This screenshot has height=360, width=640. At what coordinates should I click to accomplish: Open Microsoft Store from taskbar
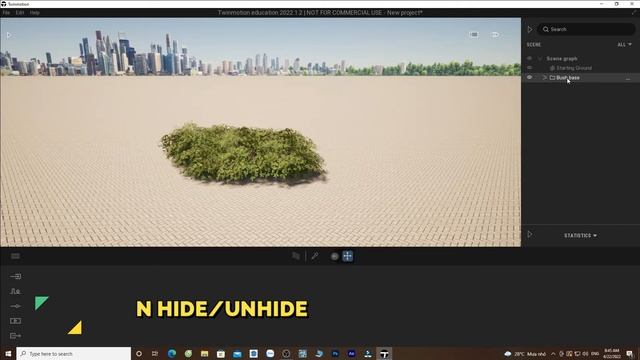(221, 353)
